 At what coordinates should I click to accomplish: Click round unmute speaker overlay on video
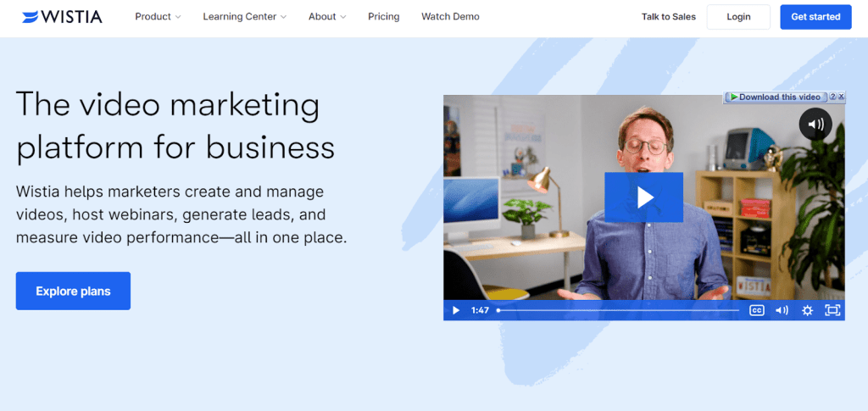point(815,124)
